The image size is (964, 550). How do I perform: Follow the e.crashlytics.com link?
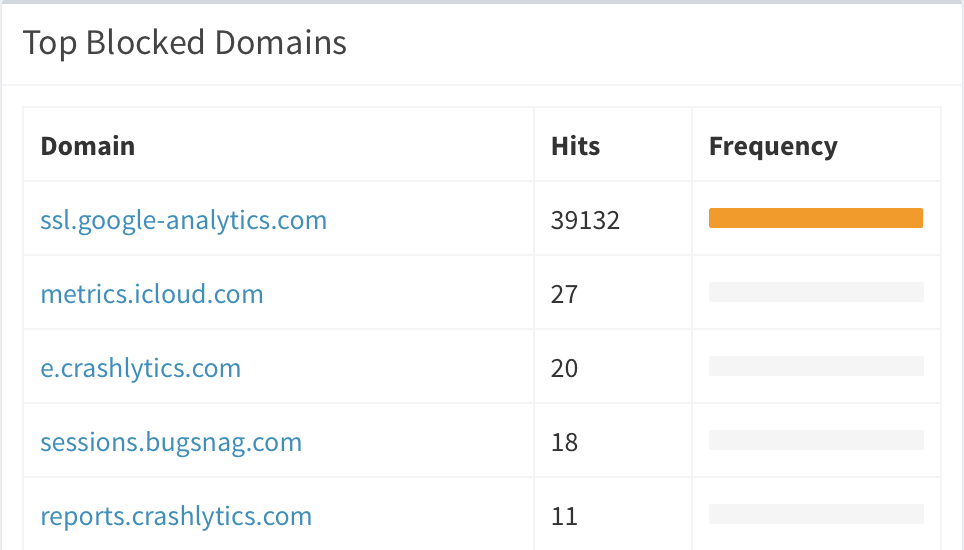[x=141, y=368]
